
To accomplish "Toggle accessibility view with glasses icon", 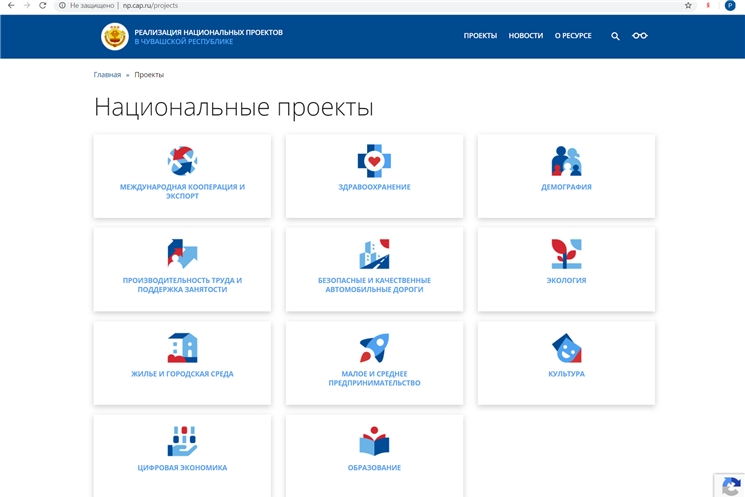I will (640, 36).
